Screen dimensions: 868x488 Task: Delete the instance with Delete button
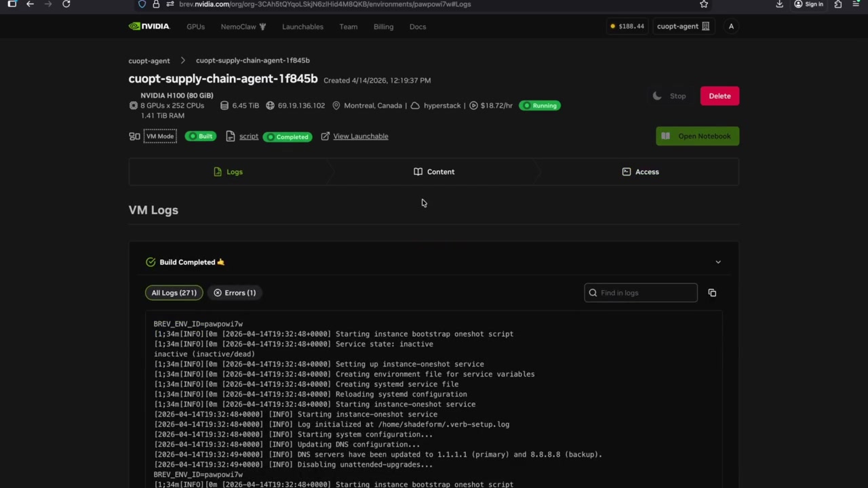click(719, 96)
